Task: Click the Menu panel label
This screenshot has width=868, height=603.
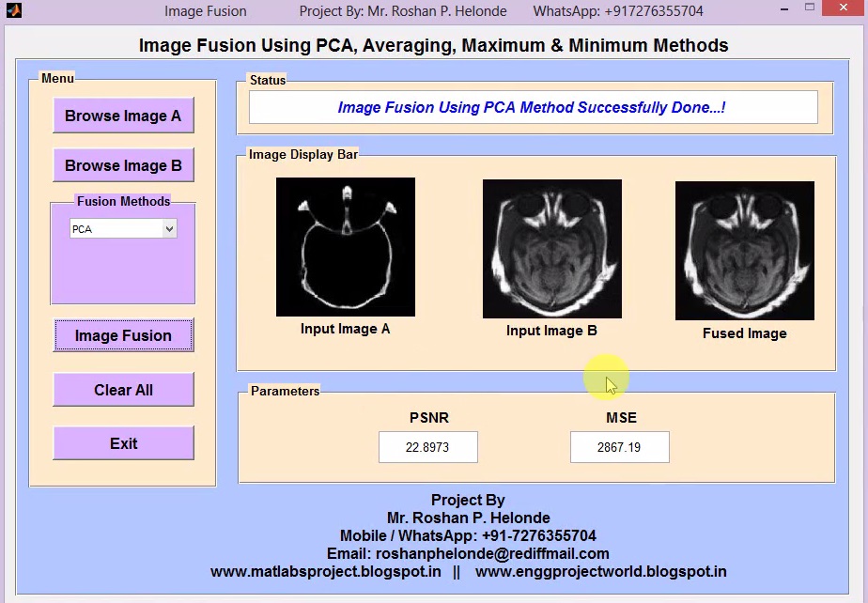Action: [57, 78]
